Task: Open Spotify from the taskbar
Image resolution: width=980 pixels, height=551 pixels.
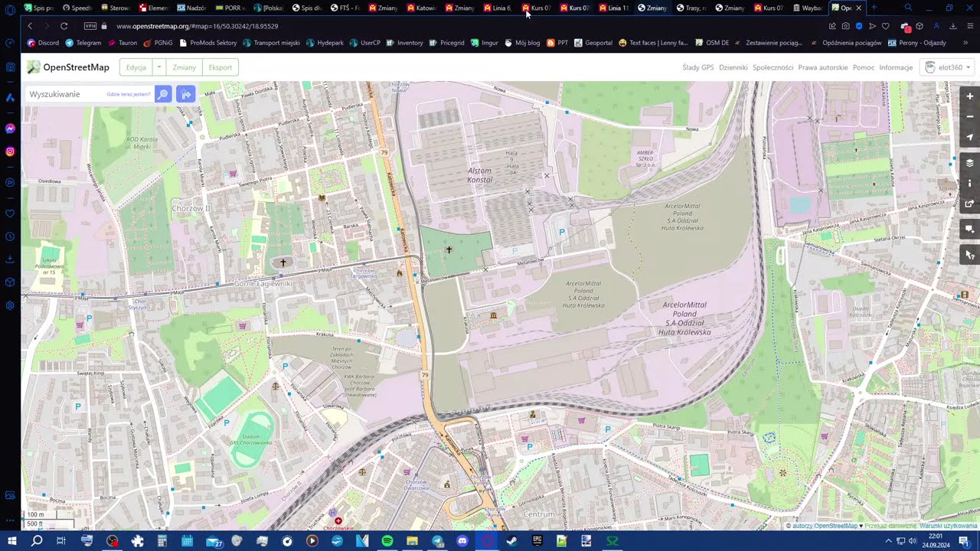Action: (387, 541)
